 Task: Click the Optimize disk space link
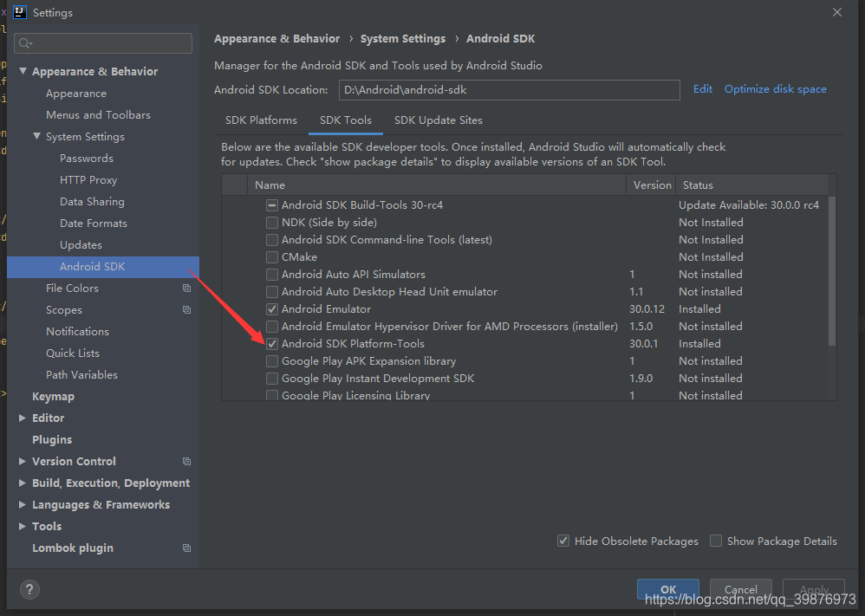(775, 89)
